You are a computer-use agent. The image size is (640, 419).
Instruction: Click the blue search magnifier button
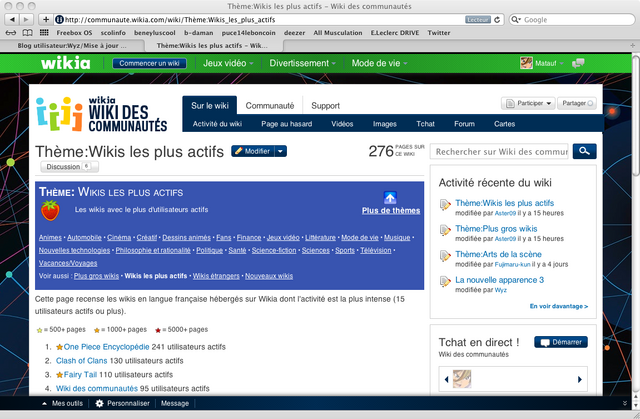click(584, 151)
